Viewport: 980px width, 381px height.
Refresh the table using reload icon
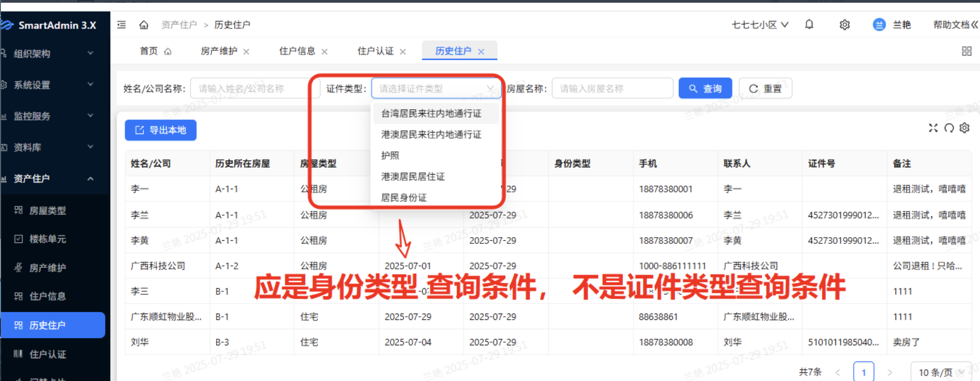pyautogui.click(x=949, y=128)
